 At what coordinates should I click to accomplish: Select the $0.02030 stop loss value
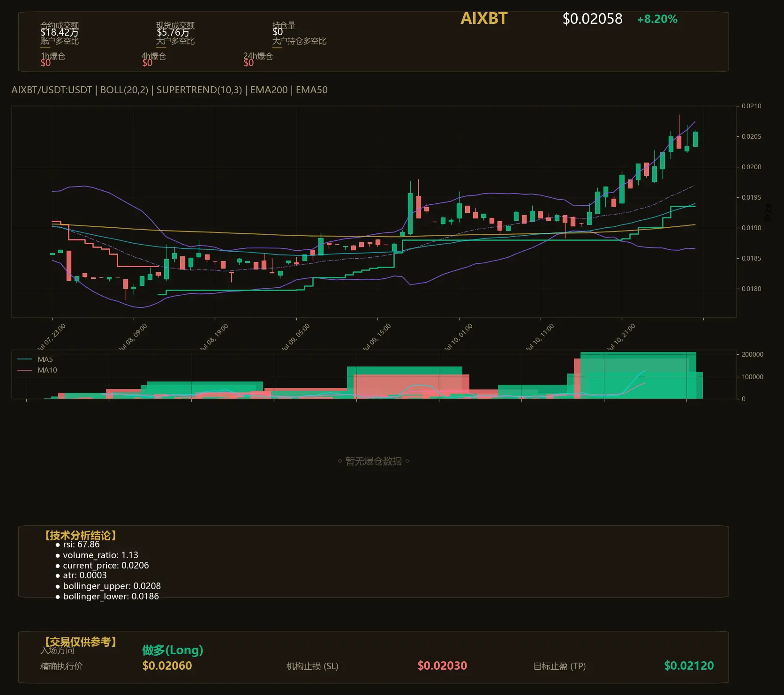(x=442, y=665)
